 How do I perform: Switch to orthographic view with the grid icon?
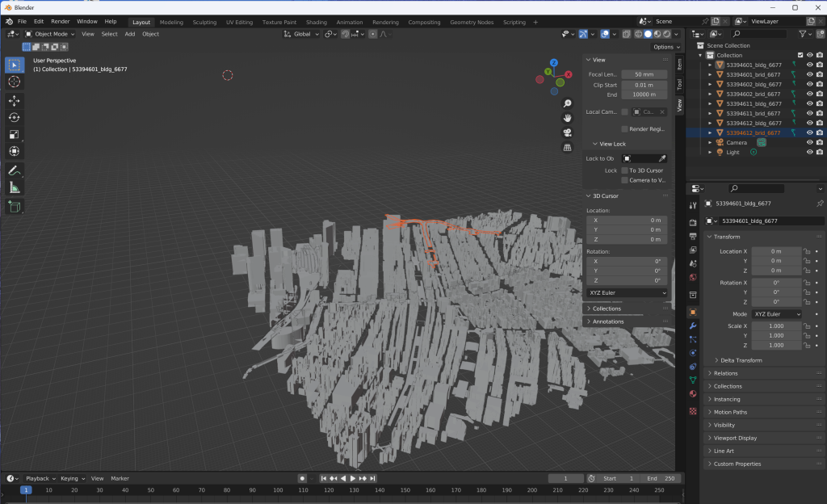(x=568, y=147)
